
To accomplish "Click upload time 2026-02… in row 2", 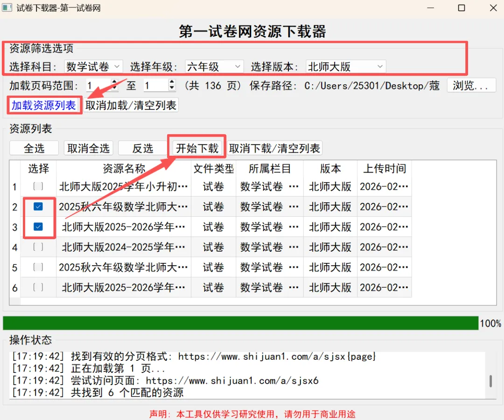I will tap(385, 207).
